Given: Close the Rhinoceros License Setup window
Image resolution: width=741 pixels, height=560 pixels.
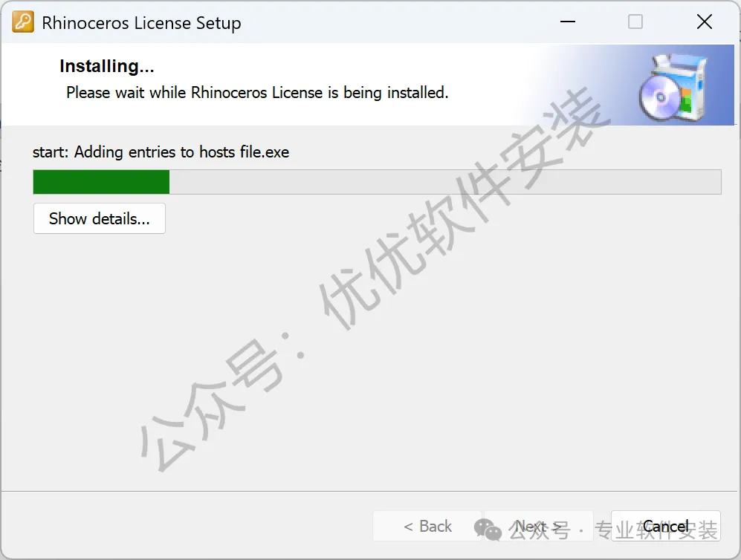Looking at the screenshot, I should (704, 22).
